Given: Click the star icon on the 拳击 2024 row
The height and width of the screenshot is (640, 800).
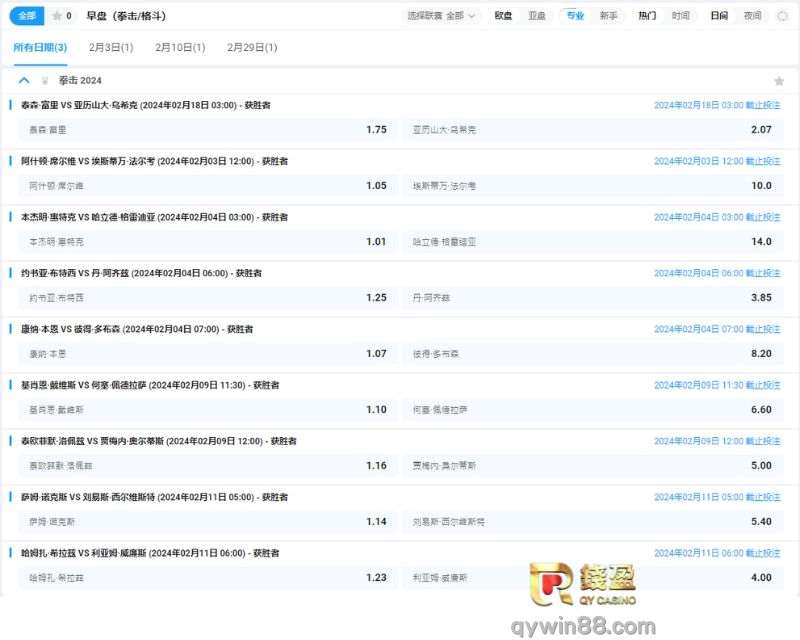Looking at the screenshot, I should 779,81.
